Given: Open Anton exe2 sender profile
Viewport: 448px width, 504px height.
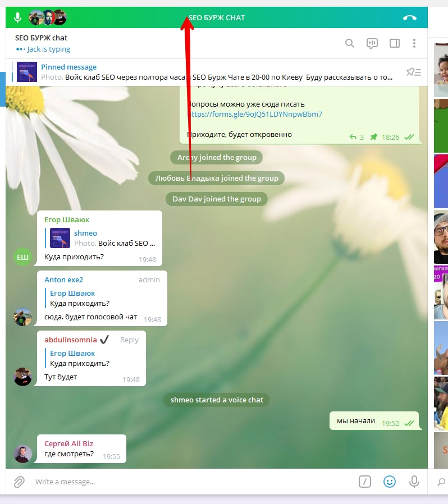Looking at the screenshot, I should (x=63, y=280).
